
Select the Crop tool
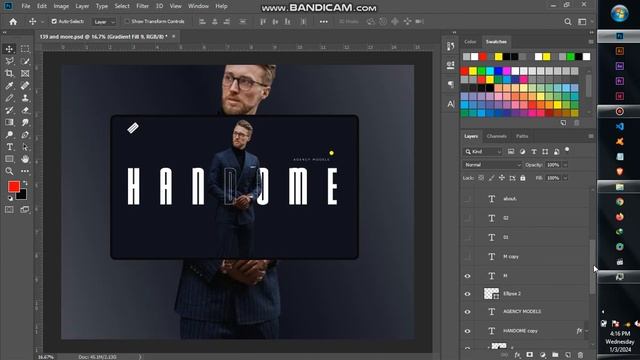point(9,73)
